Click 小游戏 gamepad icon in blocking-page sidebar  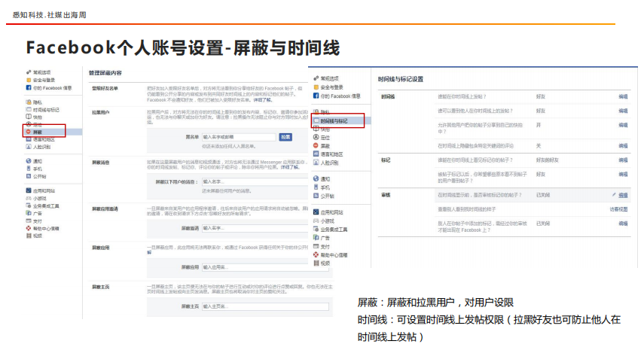(29, 199)
